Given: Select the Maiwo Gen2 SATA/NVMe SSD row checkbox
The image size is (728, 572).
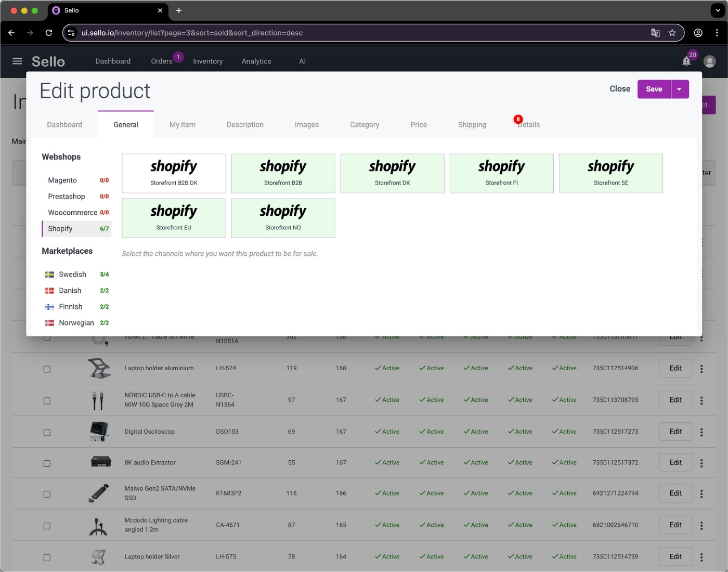Looking at the screenshot, I should click(x=47, y=494).
